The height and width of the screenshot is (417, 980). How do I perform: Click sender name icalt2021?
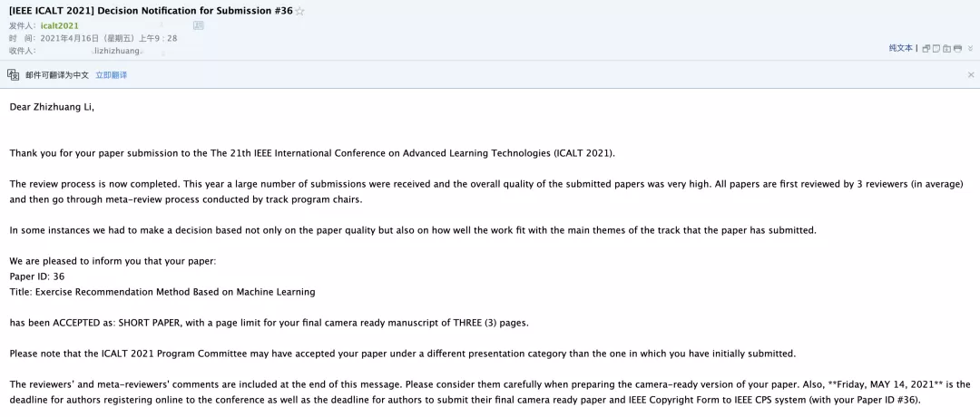(x=59, y=25)
